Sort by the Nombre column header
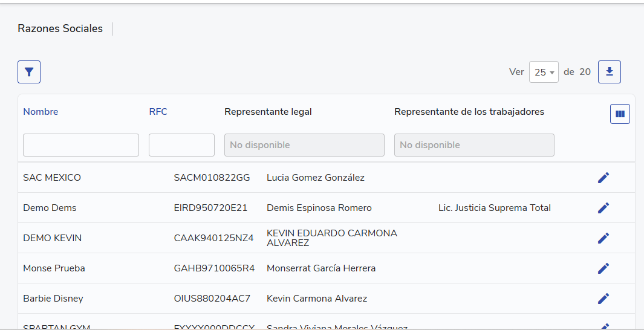The width and height of the screenshot is (644, 330). click(41, 112)
